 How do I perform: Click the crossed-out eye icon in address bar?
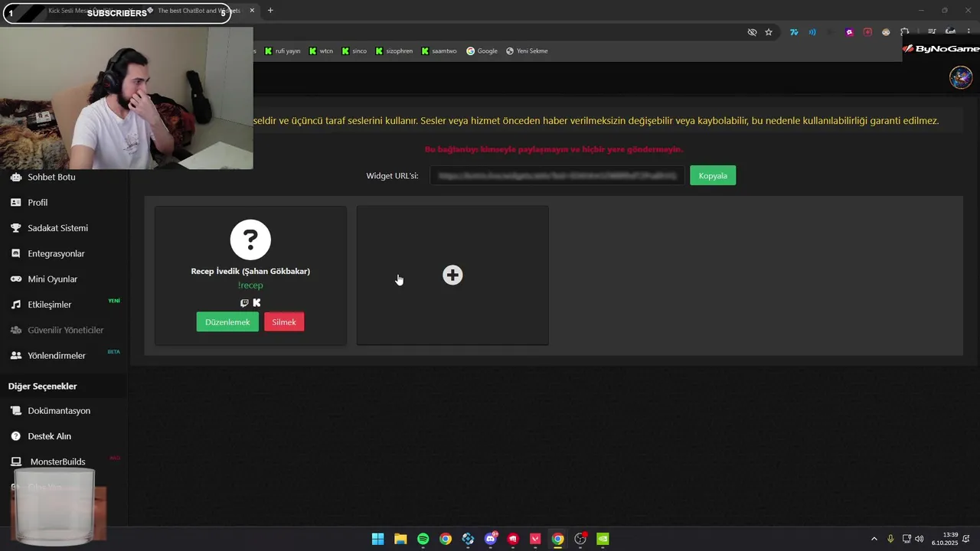pos(752,32)
